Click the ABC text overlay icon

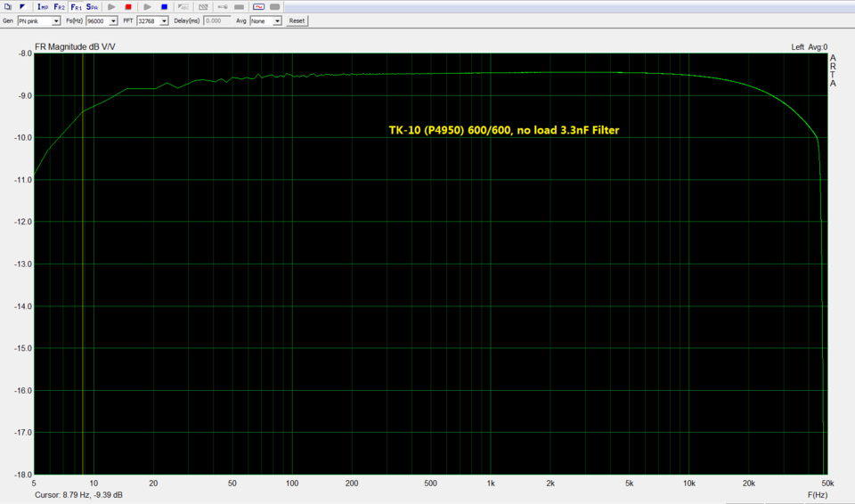click(183, 6)
